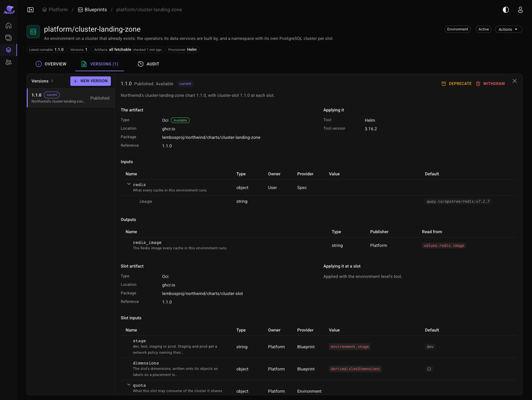Click the derived:slotDimensions value
This screenshot has width=532, height=400.
pos(355,369)
